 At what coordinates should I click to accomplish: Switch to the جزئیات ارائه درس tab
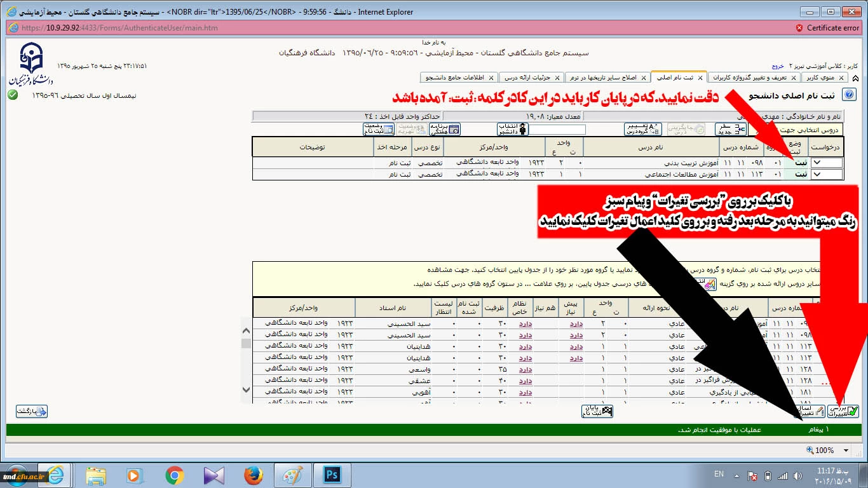tap(527, 78)
